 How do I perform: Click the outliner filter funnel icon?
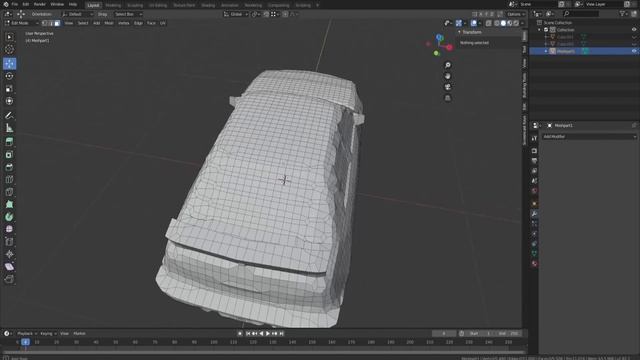[x=622, y=13]
